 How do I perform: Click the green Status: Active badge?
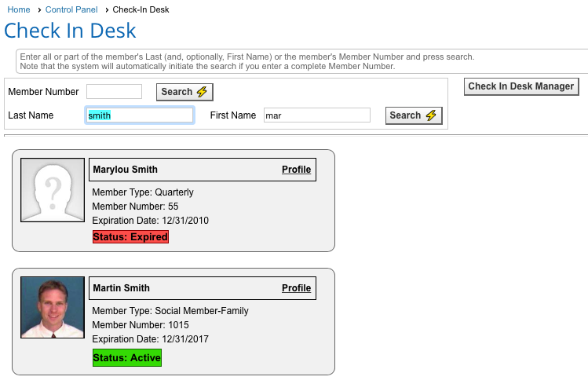pyautogui.click(x=127, y=358)
